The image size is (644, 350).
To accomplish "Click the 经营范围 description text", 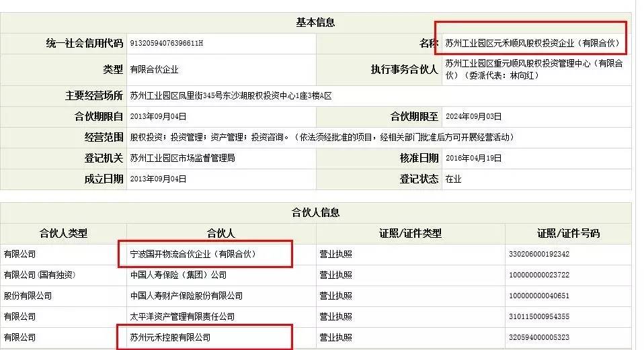I will click(x=323, y=137).
